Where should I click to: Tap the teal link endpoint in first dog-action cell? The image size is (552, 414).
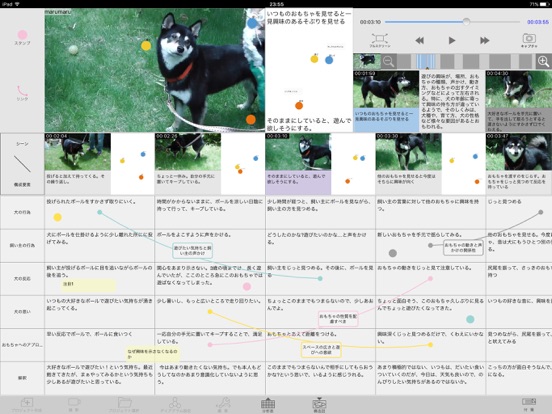tap(100, 212)
